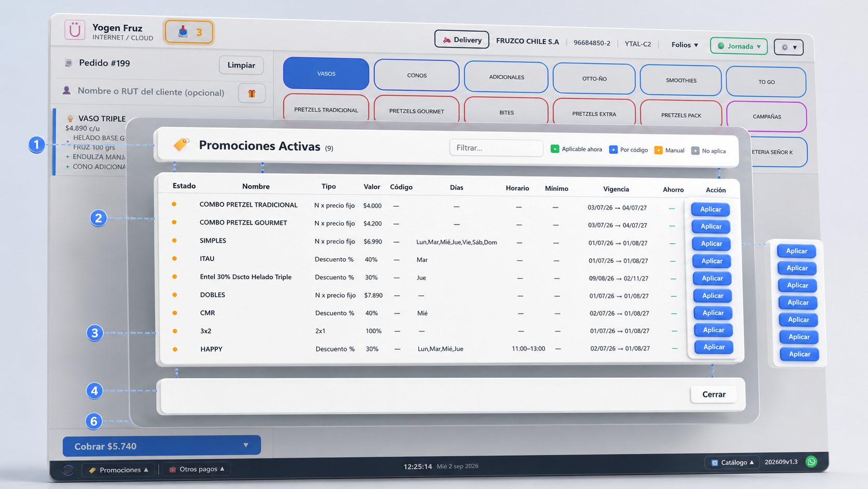This screenshot has height=489, width=868.
Task: Click the gift icon beside the customer field
Action: 252,94
